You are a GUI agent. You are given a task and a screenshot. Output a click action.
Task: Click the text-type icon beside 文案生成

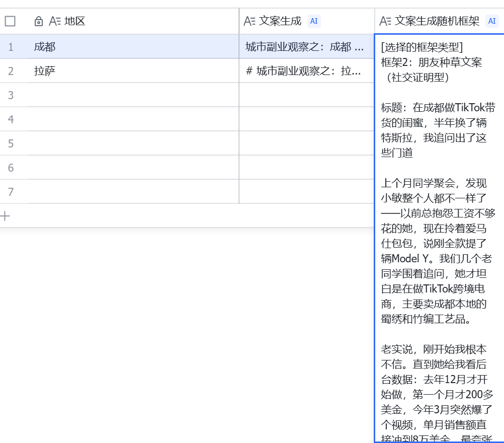249,21
